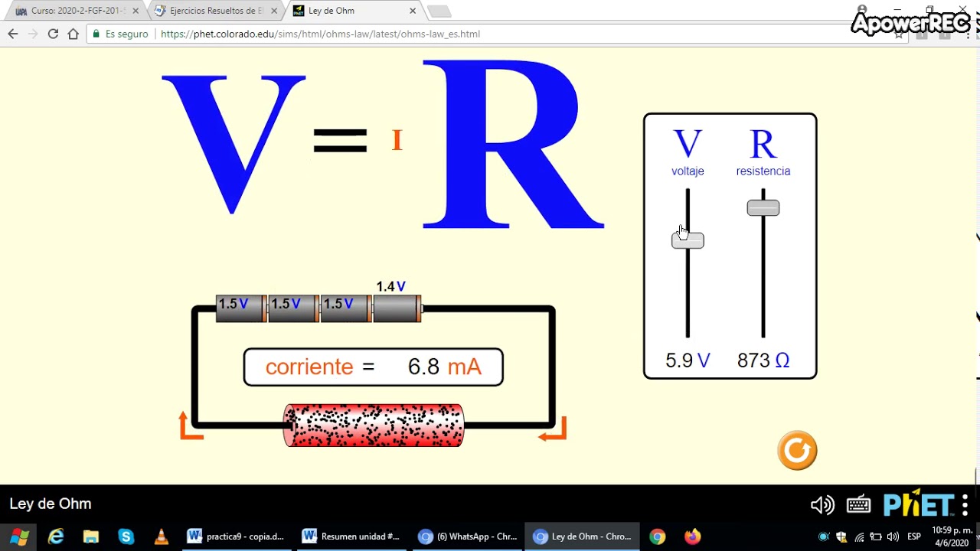Click the 5.9 V voltage value
This screenshot has width=980, height=551.
pos(688,360)
